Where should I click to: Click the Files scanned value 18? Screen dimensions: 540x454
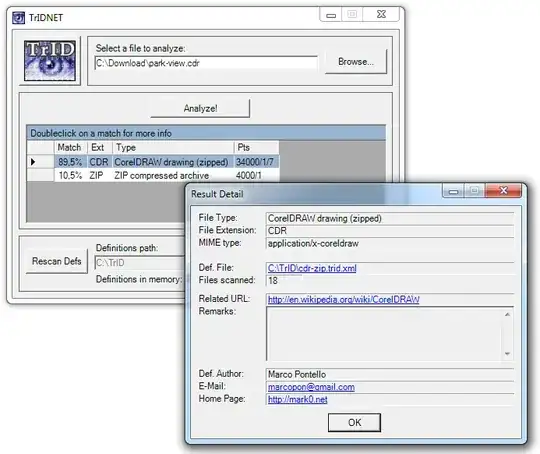point(273,280)
